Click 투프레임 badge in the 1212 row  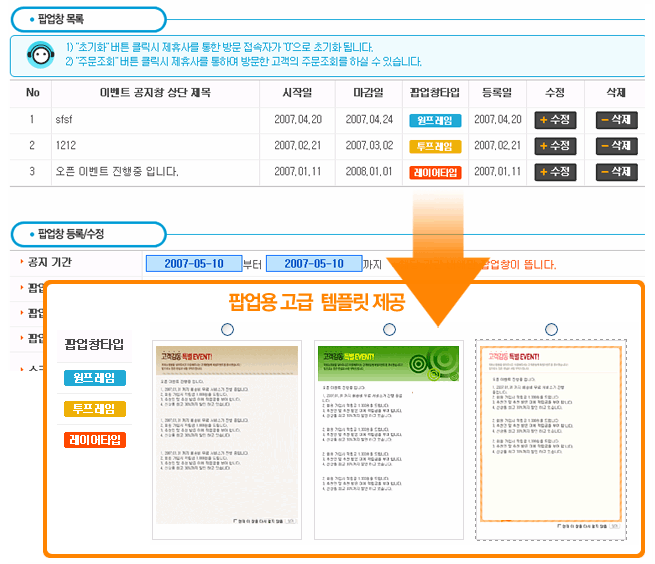coord(435,146)
